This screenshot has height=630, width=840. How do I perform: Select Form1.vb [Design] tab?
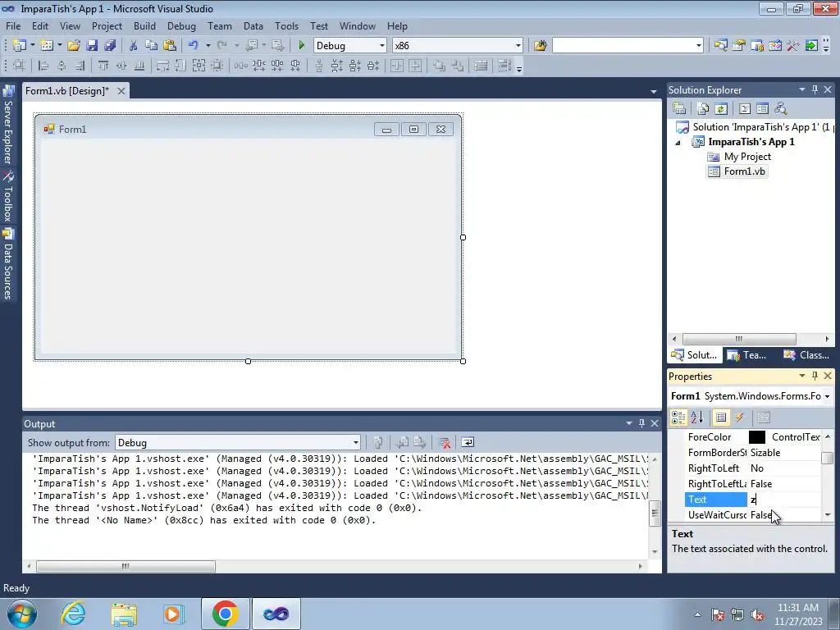pos(67,90)
